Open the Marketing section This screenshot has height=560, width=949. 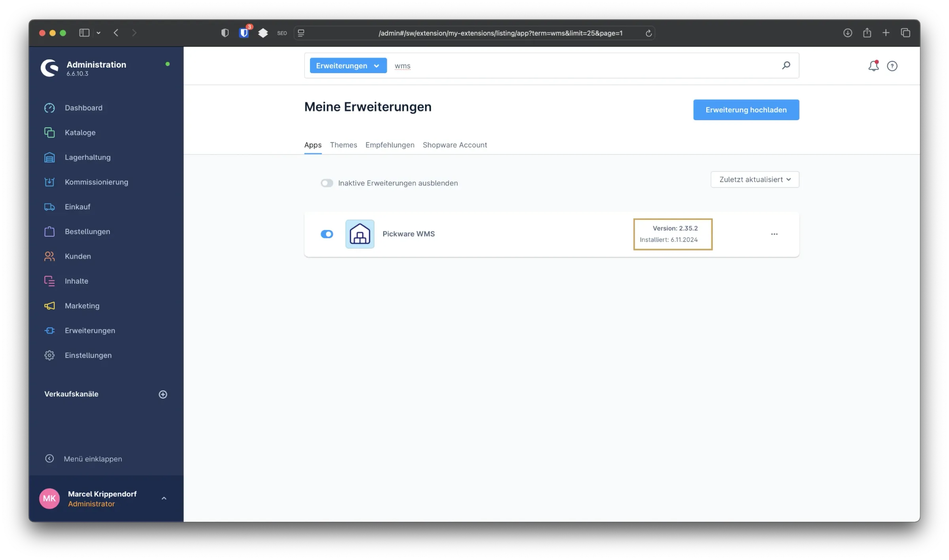click(82, 305)
